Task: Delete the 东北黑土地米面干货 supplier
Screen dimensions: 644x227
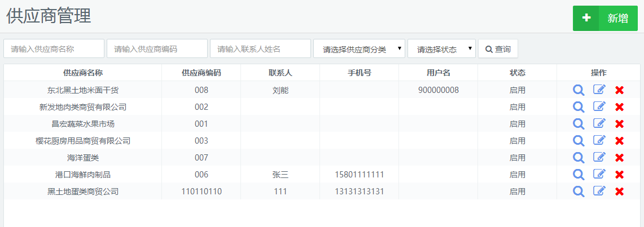Action: (x=619, y=90)
